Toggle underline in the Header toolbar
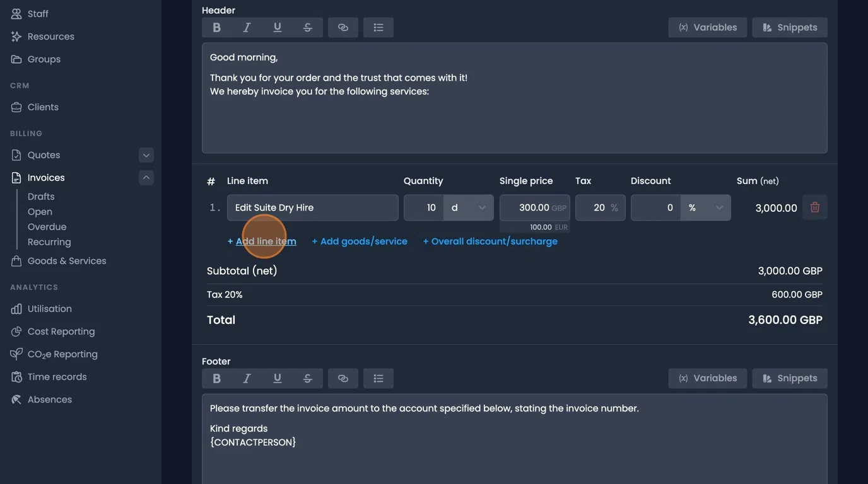Viewport: 868px width, 484px height. [x=277, y=27]
